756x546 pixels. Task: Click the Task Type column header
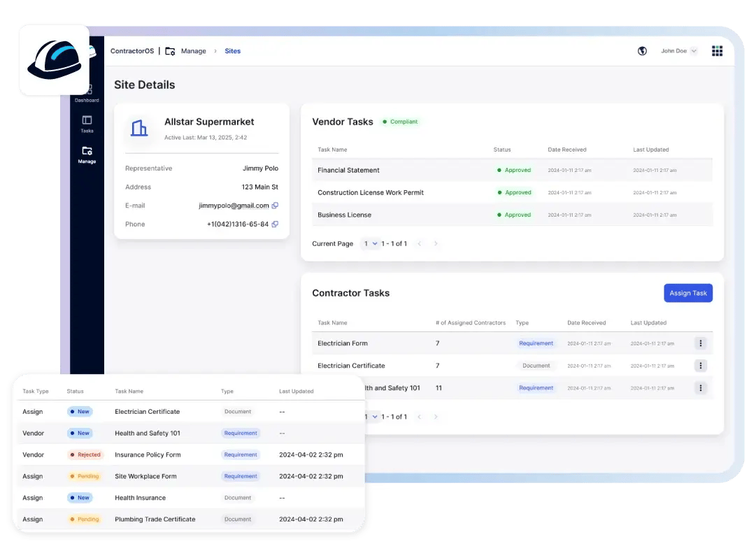[36, 391]
